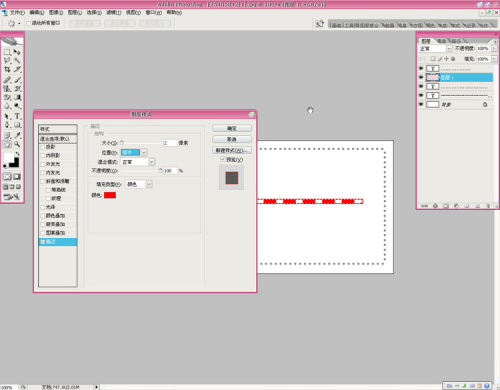This screenshot has width=500, height=390.
Task: Open the Blend Mode (混合模式) dropdown
Action: pyautogui.click(x=151, y=162)
